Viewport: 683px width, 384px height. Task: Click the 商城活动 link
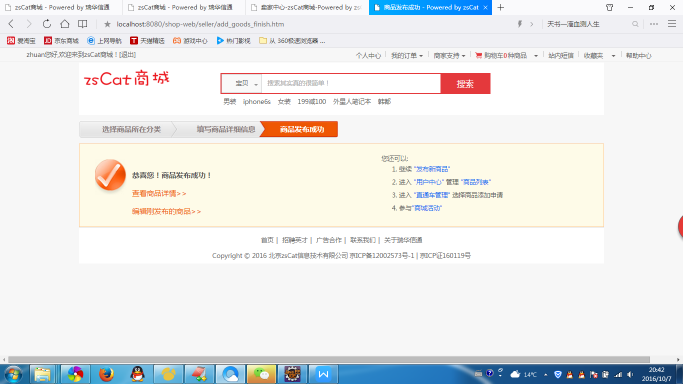427,208
